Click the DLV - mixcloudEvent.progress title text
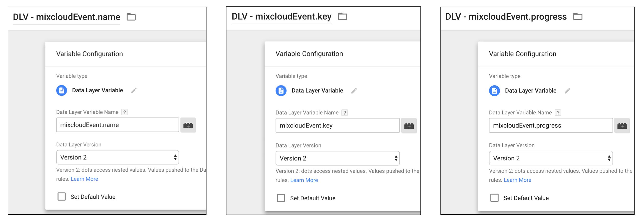The height and width of the screenshot is (222, 644). [x=506, y=16]
